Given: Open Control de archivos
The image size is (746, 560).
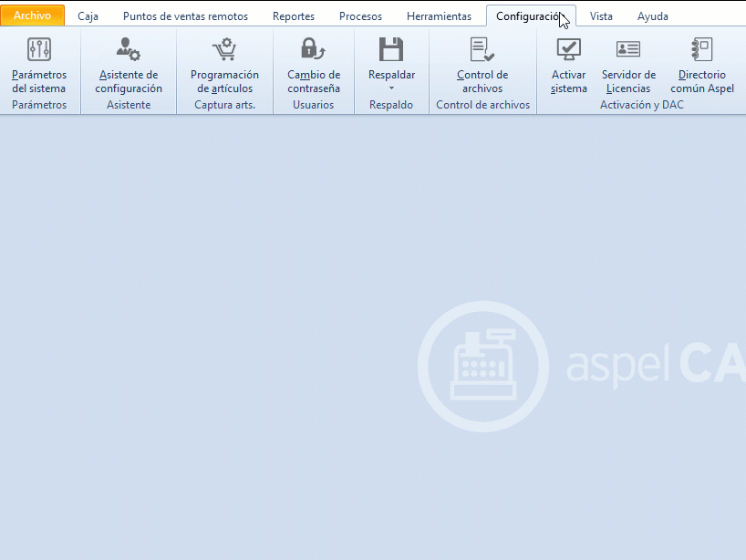Looking at the screenshot, I should (x=482, y=67).
